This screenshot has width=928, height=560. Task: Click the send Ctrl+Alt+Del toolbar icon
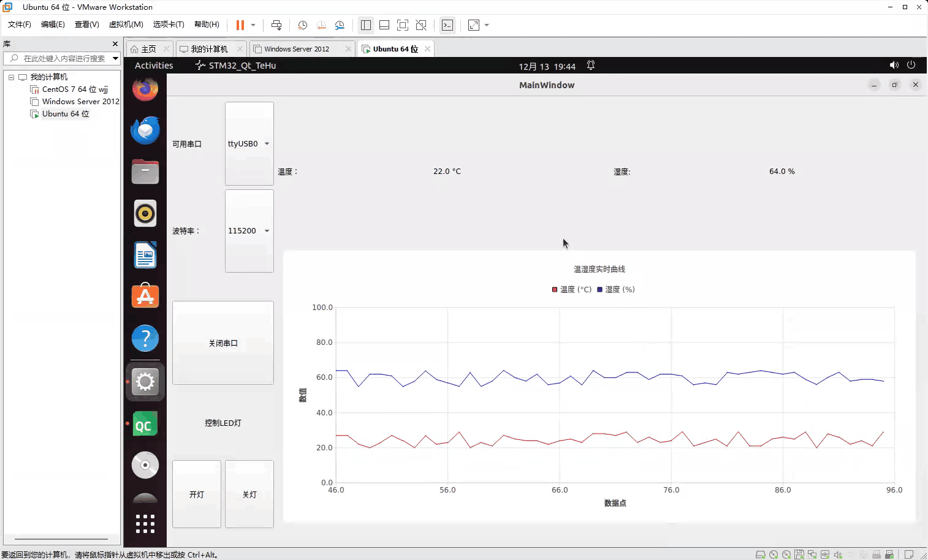tap(276, 25)
